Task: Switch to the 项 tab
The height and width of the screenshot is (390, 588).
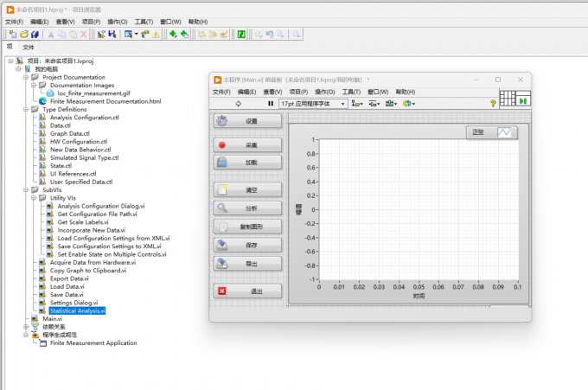Action: coord(10,47)
